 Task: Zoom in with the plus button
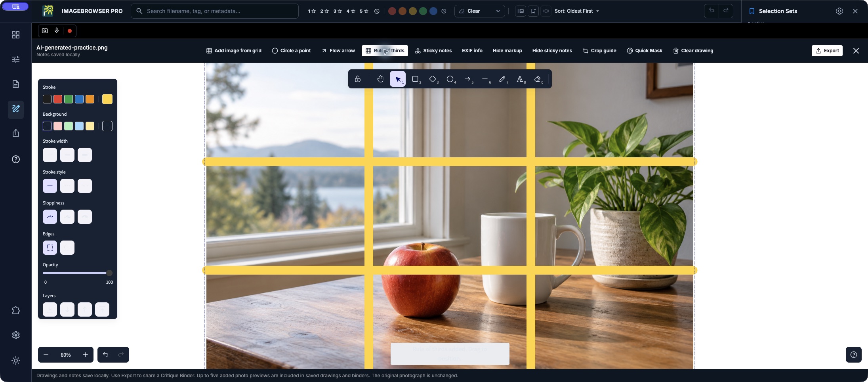click(x=86, y=355)
